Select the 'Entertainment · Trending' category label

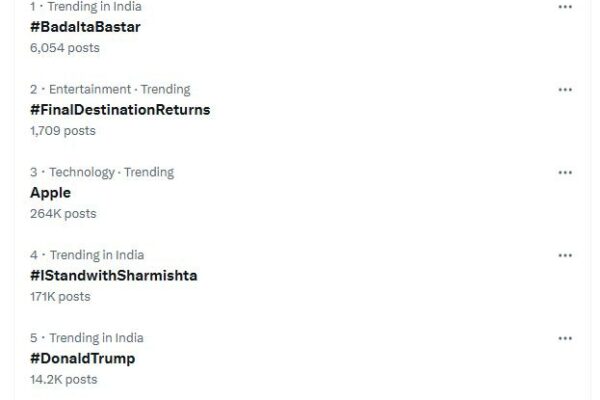coord(119,89)
